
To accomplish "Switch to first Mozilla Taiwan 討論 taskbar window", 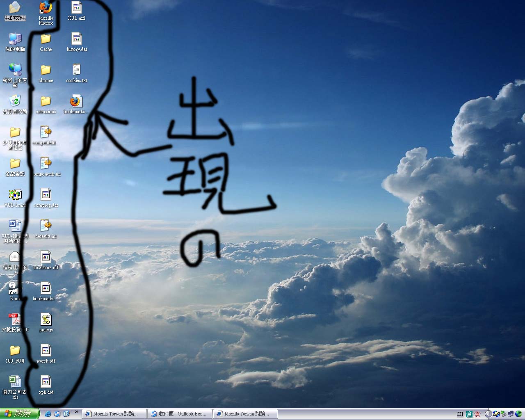I will tap(114, 414).
